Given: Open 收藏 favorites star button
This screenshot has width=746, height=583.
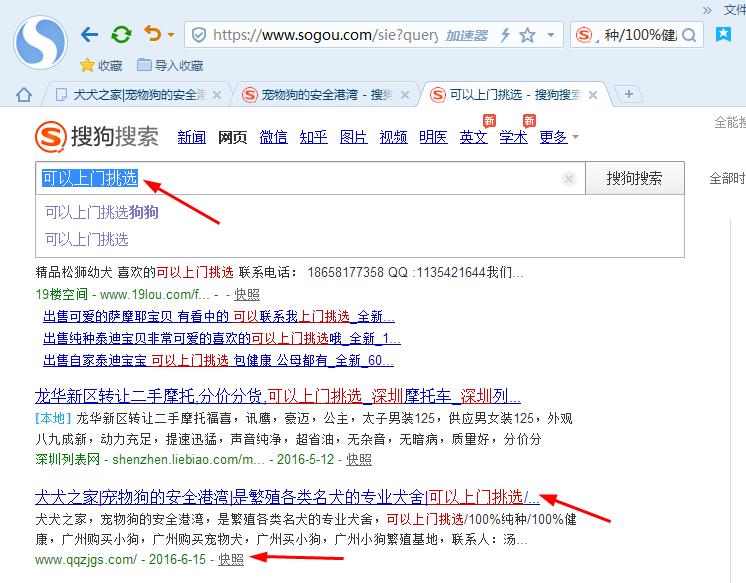Looking at the screenshot, I should [101, 65].
